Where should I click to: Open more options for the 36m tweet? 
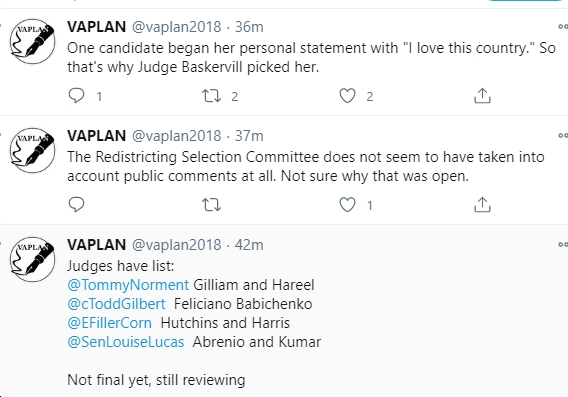click(563, 26)
